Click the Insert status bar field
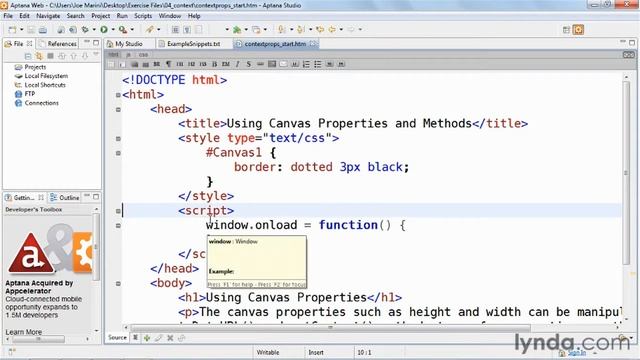The image size is (640, 360). pos(316,352)
